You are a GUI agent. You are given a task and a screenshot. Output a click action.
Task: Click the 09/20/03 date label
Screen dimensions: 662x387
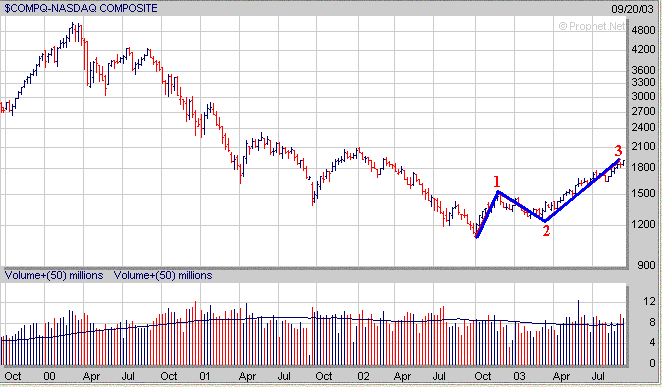pos(632,9)
